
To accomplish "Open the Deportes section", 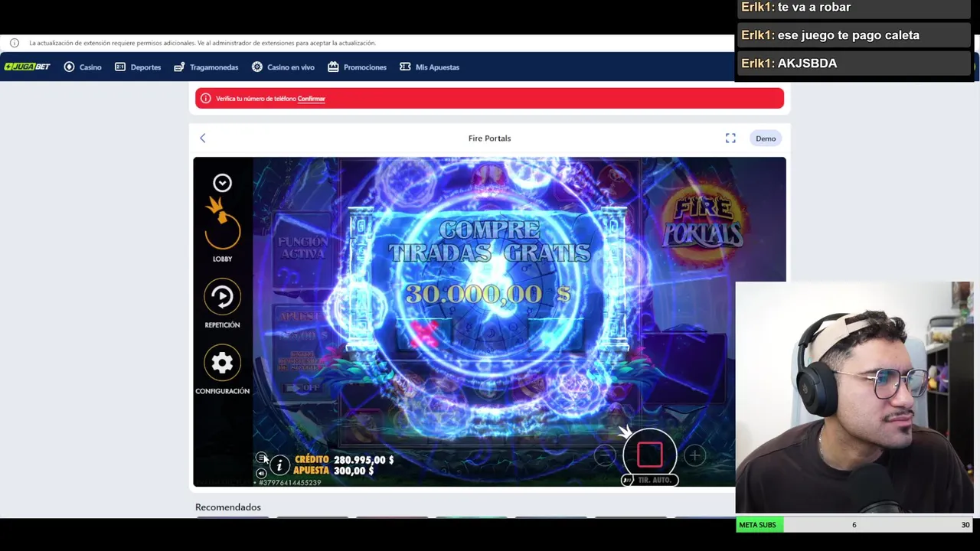I will pyautogui.click(x=138, y=67).
